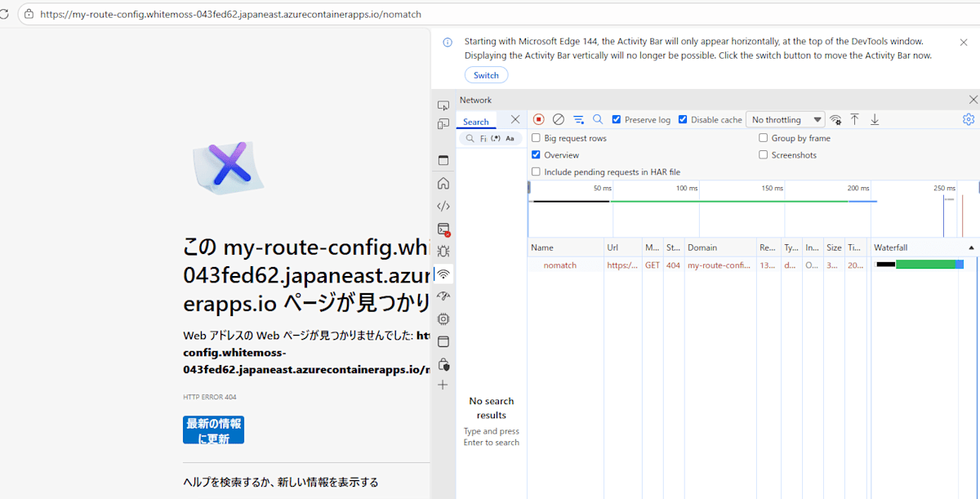Open the Performance panel gauge icon
The height and width of the screenshot is (499, 980).
443,296
